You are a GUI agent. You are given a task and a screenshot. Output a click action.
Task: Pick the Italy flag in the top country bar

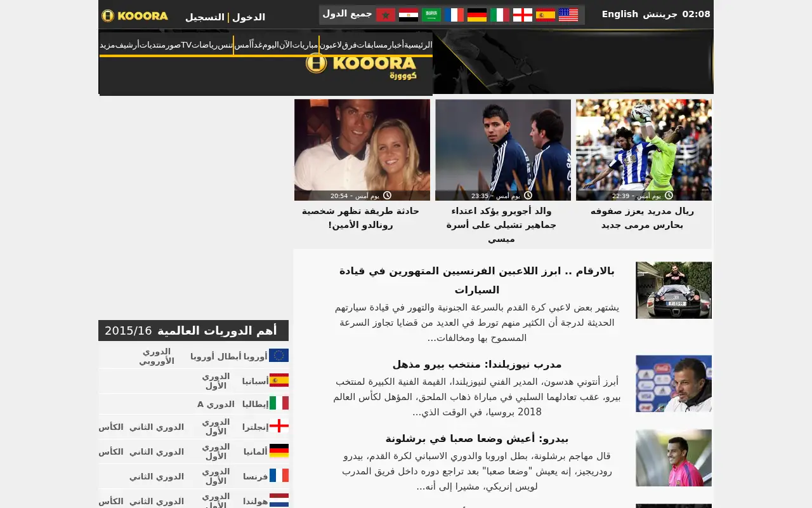pyautogui.click(x=500, y=15)
